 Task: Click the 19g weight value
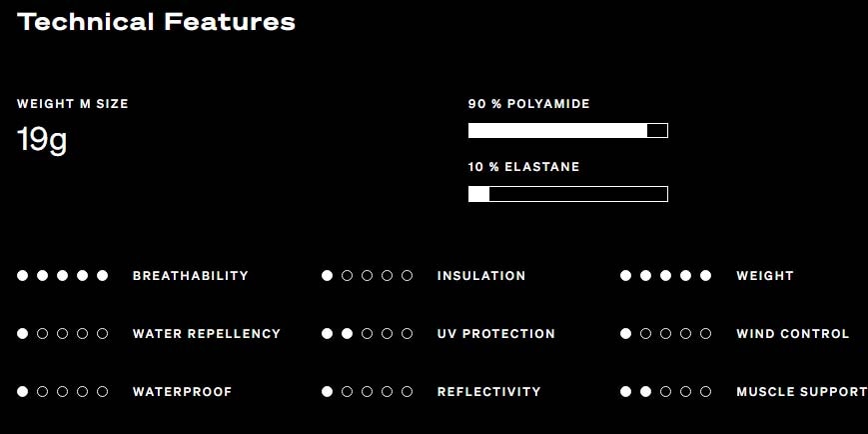(x=42, y=140)
